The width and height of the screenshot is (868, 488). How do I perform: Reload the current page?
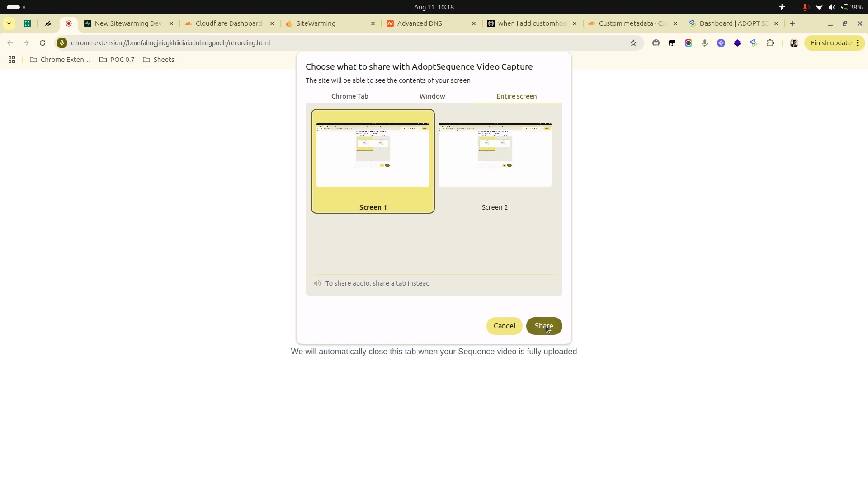[x=42, y=43]
